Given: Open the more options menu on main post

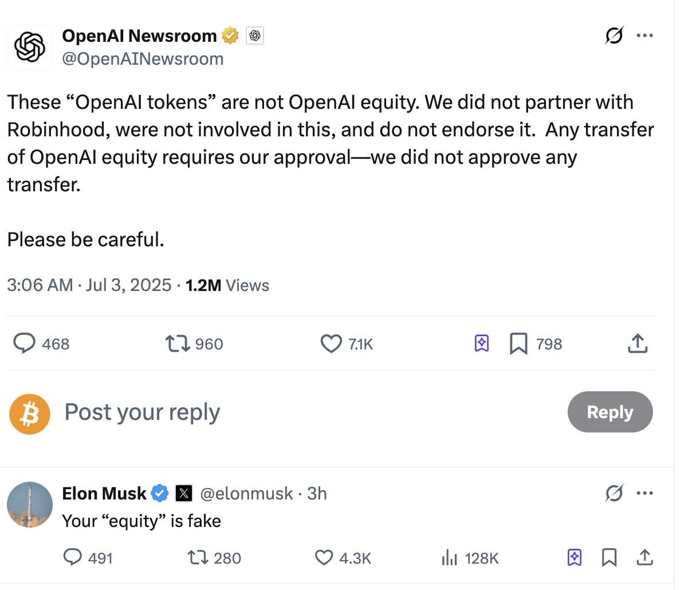Looking at the screenshot, I should coord(644,36).
